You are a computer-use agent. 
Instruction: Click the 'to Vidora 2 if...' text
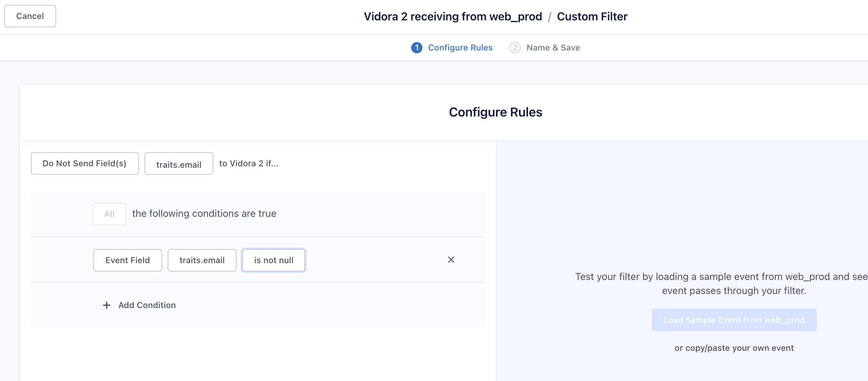[249, 163]
